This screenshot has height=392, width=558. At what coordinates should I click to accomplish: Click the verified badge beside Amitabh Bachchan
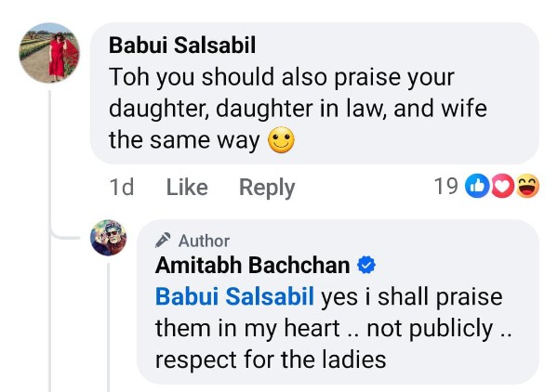366,266
